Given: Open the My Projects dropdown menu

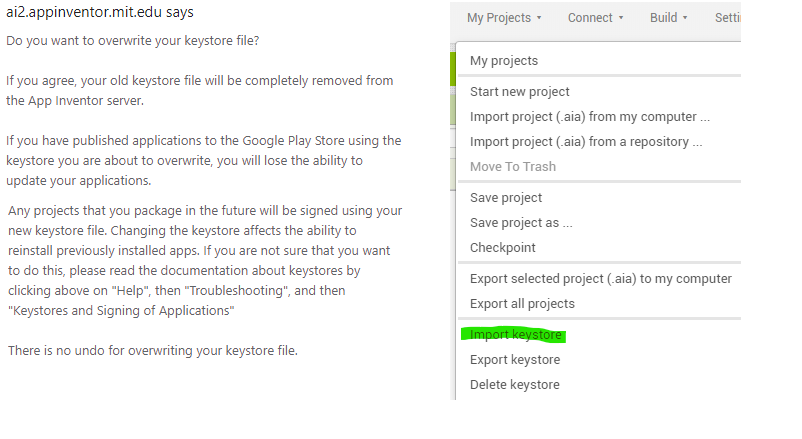Looking at the screenshot, I should pyautogui.click(x=503, y=18).
